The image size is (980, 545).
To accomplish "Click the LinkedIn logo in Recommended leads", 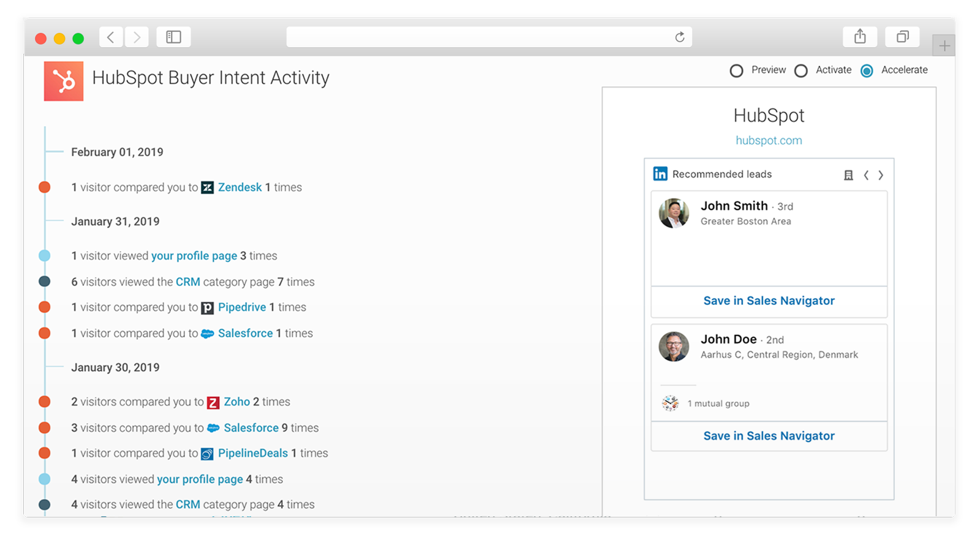I will coord(660,174).
